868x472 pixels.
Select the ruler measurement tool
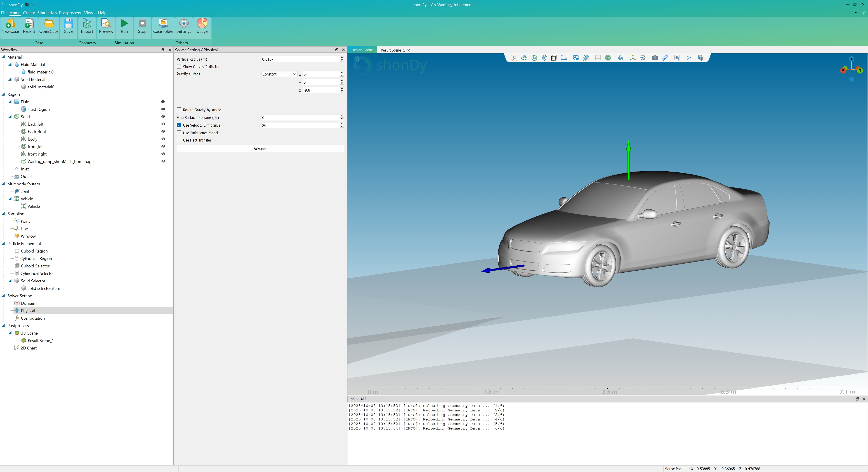click(665, 58)
